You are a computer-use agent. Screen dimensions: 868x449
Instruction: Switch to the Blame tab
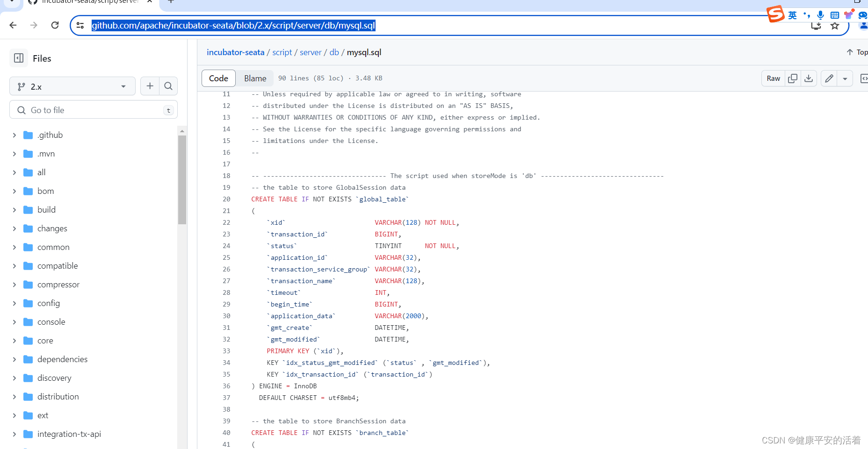pyautogui.click(x=254, y=78)
